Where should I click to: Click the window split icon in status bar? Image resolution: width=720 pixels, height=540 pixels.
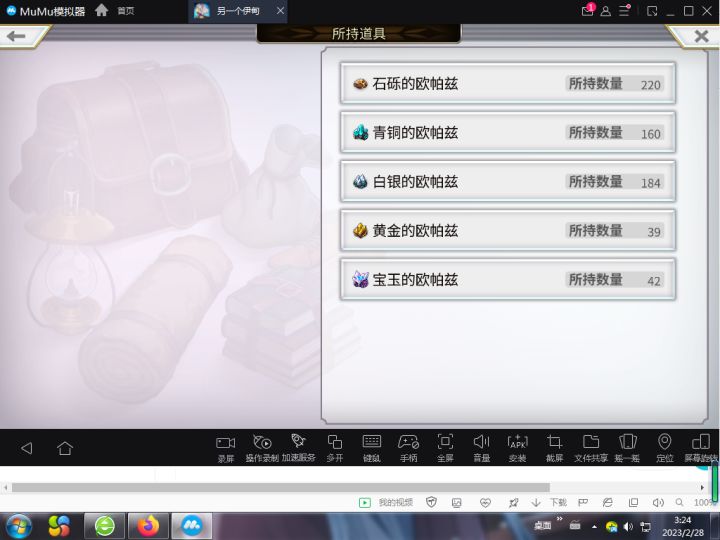[x=633, y=502]
